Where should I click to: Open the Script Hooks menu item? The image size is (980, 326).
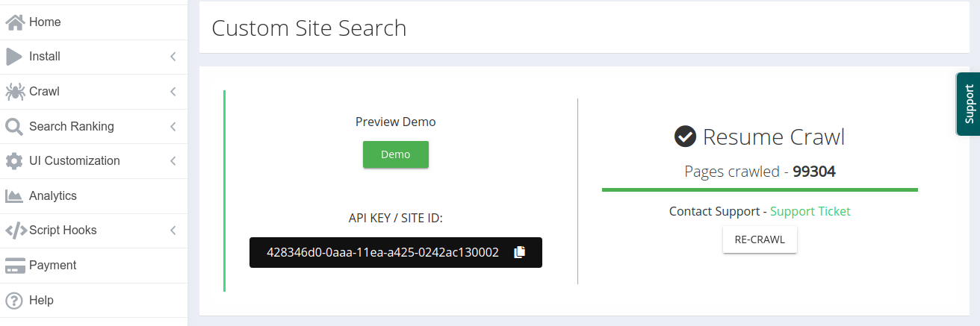click(x=63, y=231)
